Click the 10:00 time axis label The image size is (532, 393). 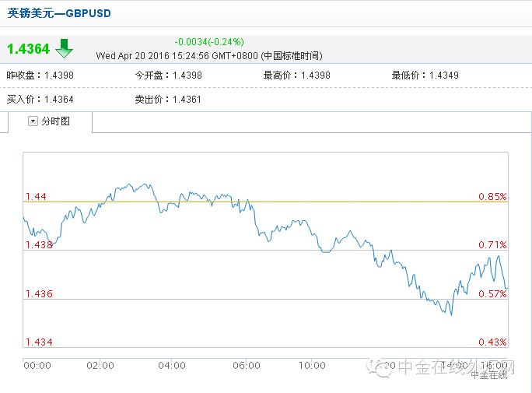point(312,366)
